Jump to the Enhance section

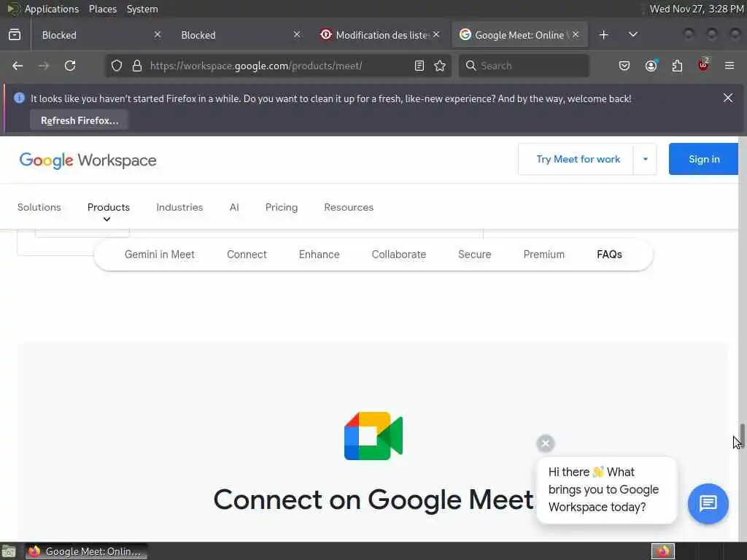(320, 254)
